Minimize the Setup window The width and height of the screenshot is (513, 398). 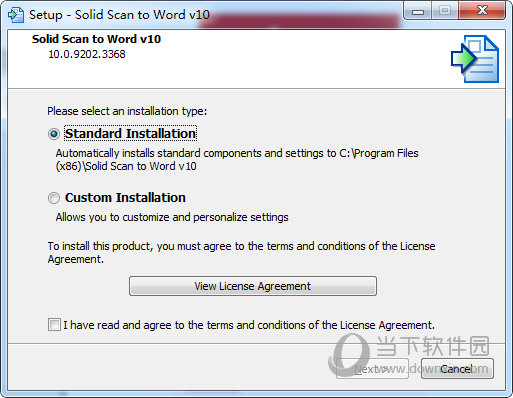[x=418, y=11]
